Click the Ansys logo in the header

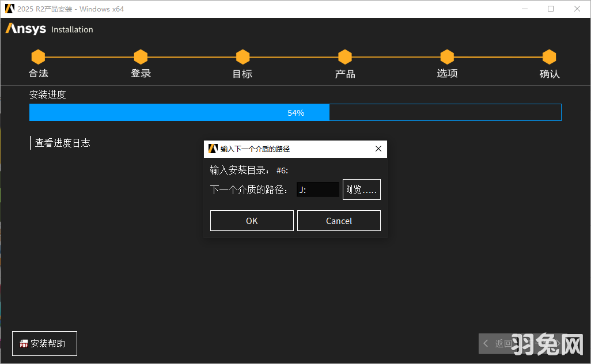[x=25, y=29]
